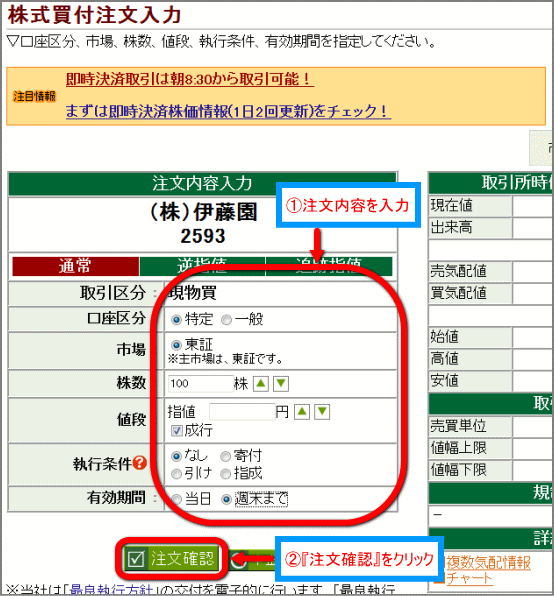Viewport: 554px width, 596px height.
Task: Choose 引け execution condition
Action: [x=176, y=474]
